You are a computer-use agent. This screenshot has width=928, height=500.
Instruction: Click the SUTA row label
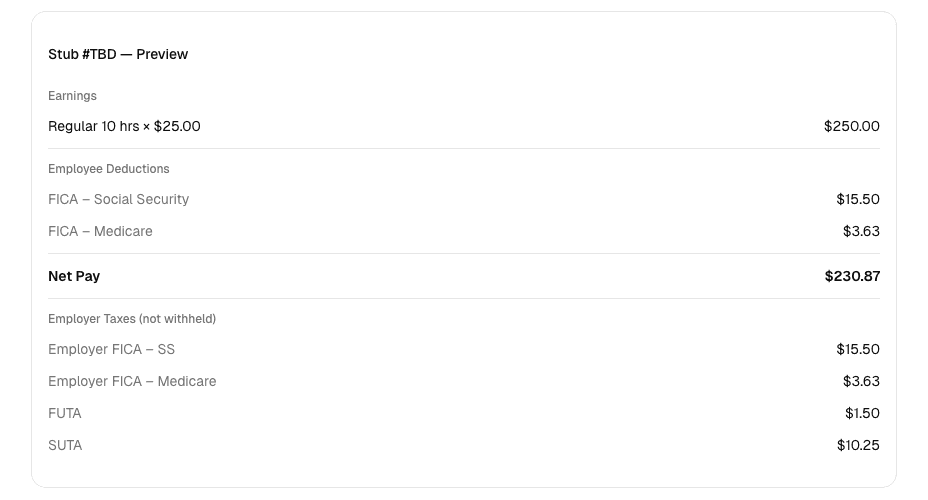[x=65, y=446]
